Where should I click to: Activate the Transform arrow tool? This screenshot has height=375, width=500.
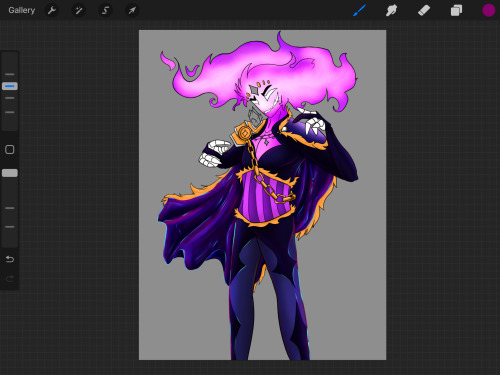click(132, 10)
